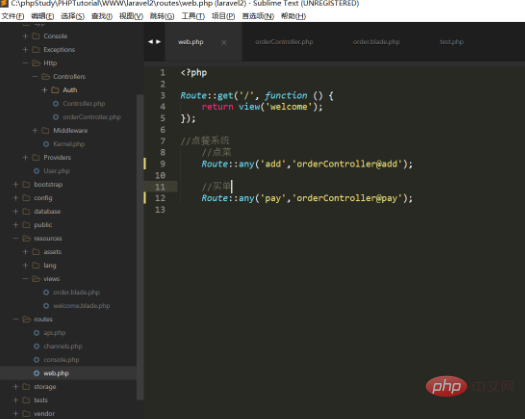Click tab-scroll left arrow in tab bar
The height and width of the screenshot is (419, 525).
(x=150, y=42)
